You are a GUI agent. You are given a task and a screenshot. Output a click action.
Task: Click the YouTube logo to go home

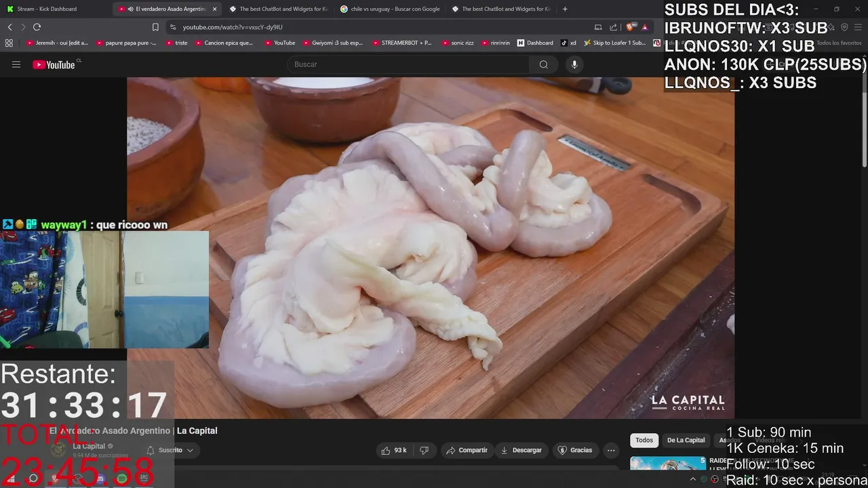pyautogui.click(x=54, y=64)
